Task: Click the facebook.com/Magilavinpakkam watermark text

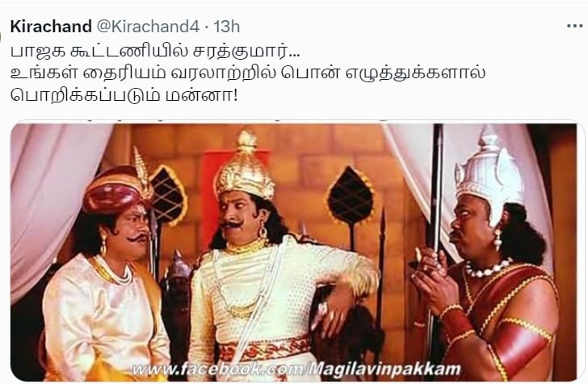Action: click(296, 369)
